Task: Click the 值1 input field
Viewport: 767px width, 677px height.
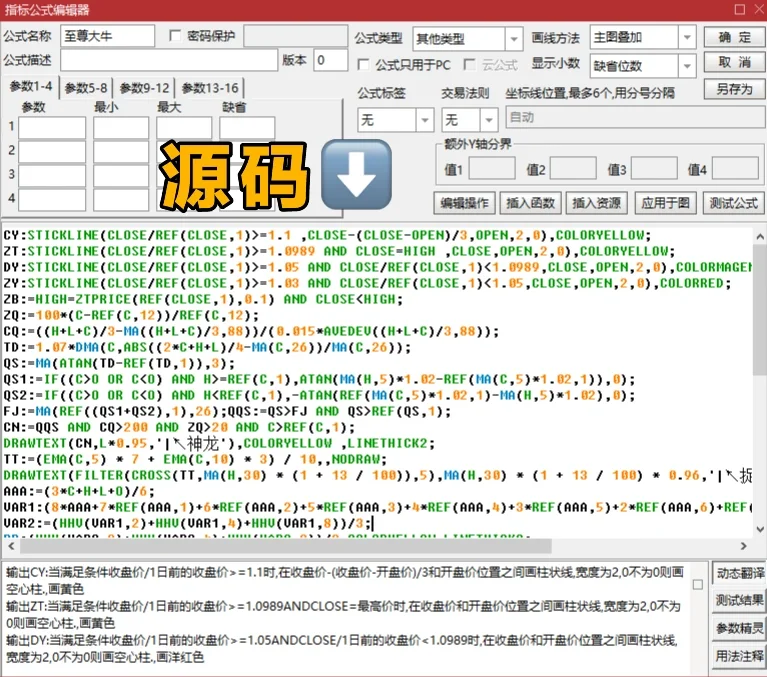Action: pyautogui.click(x=492, y=169)
